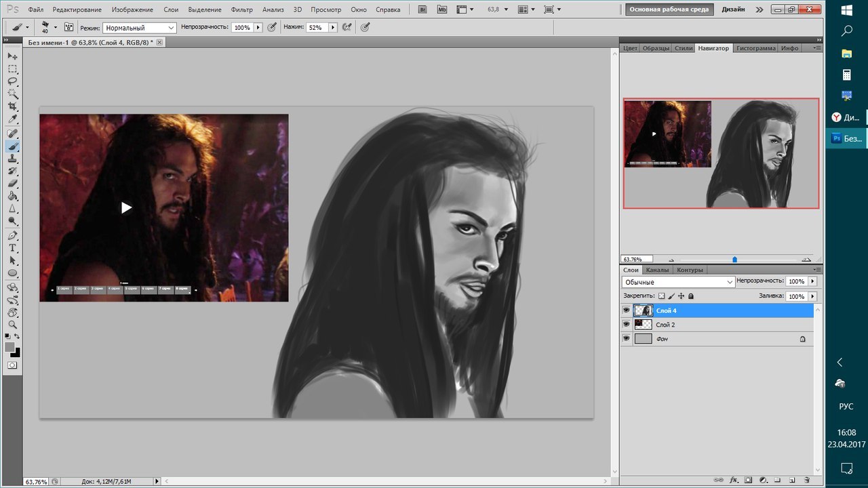Expand the layer blend mode Обычные dropdown
Screen dimensions: 868x488
[678, 282]
